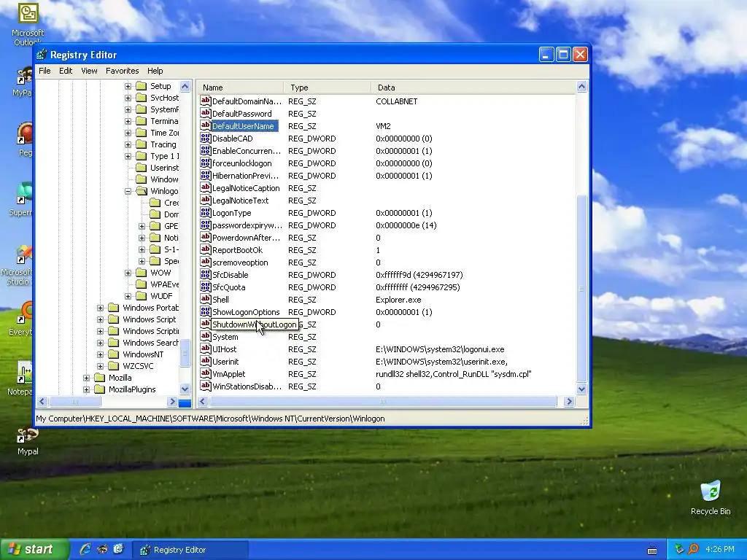The image size is (747, 560).
Task: Click tree pane scroll left arrow
Action: [42, 402]
